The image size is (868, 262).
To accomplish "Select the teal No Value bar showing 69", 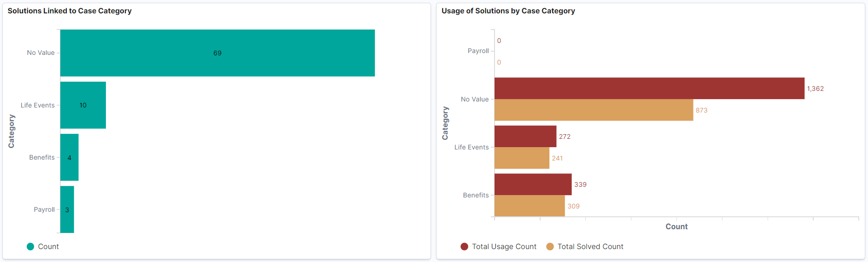I will (217, 53).
